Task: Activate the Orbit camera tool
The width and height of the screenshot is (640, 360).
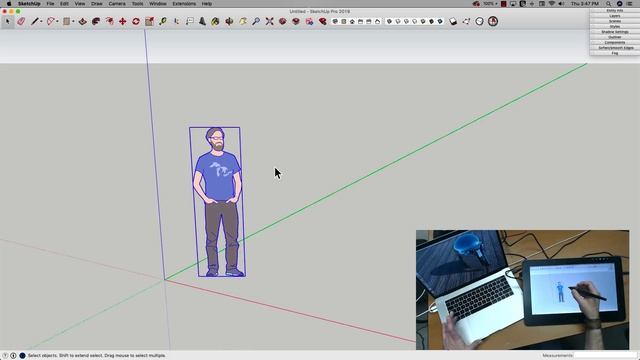Action: coord(229,21)
